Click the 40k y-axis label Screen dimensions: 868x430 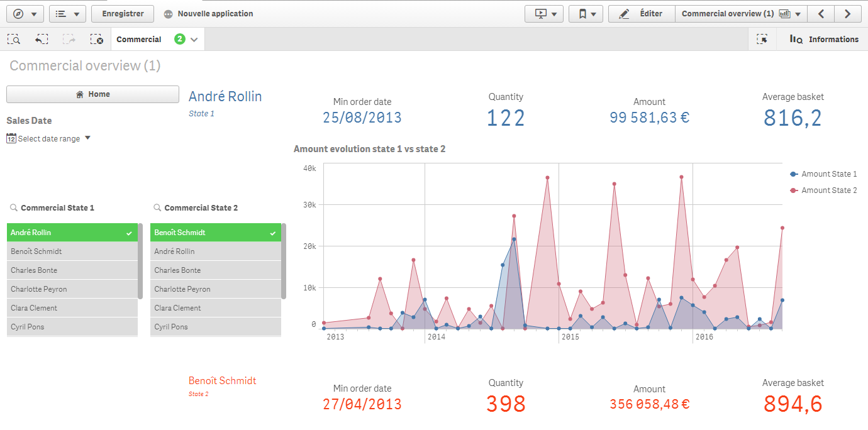(309, 168)
